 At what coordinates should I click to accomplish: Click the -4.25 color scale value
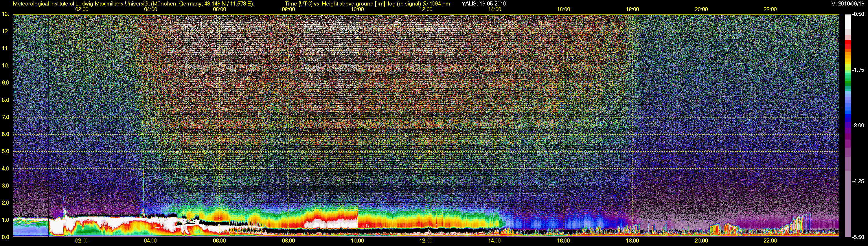858,181
